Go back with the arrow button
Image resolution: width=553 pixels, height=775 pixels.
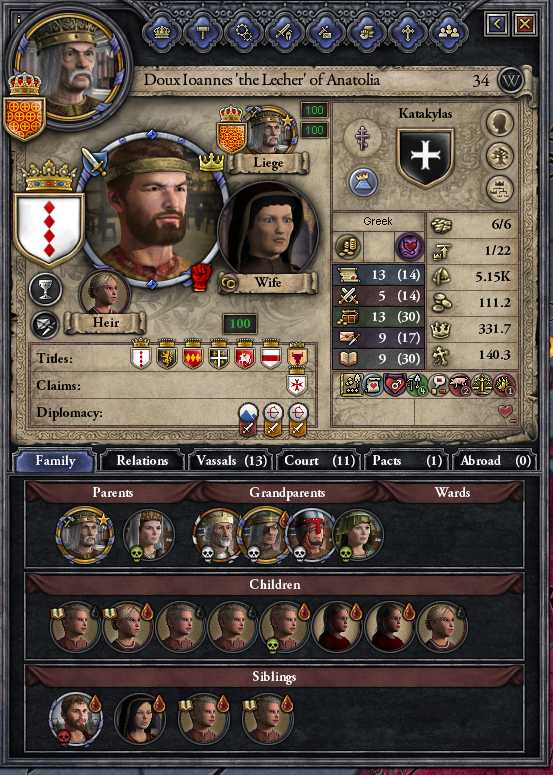[x=498, y=23]
